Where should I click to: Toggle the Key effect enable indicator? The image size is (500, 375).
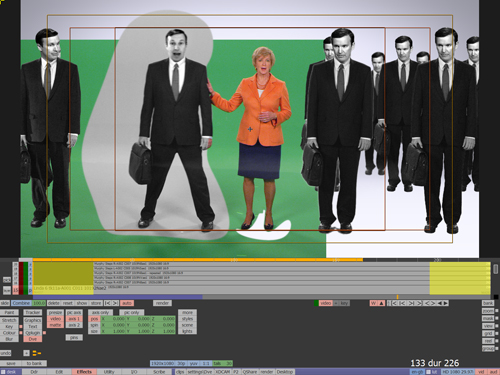click(x=21, y=327)
